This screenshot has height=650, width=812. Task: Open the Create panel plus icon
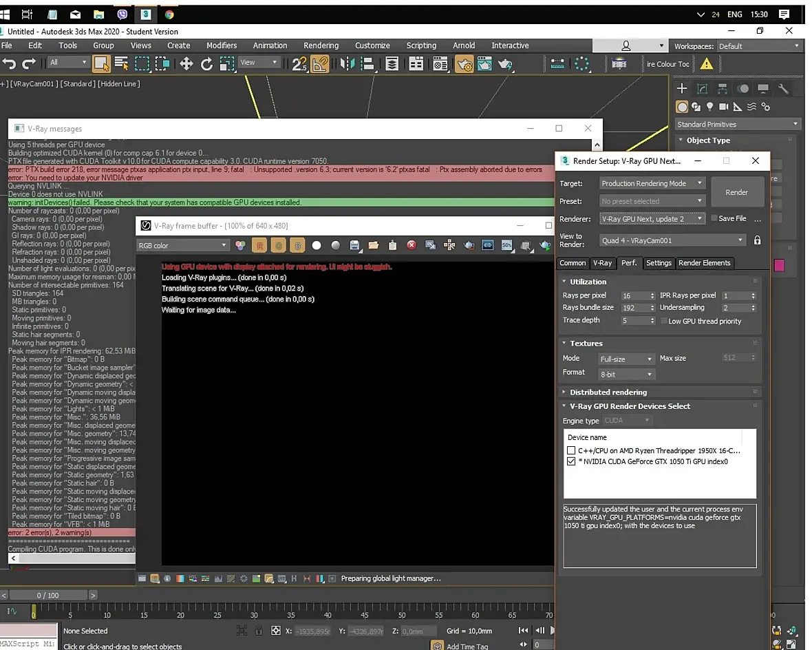[x=682, y=88]
